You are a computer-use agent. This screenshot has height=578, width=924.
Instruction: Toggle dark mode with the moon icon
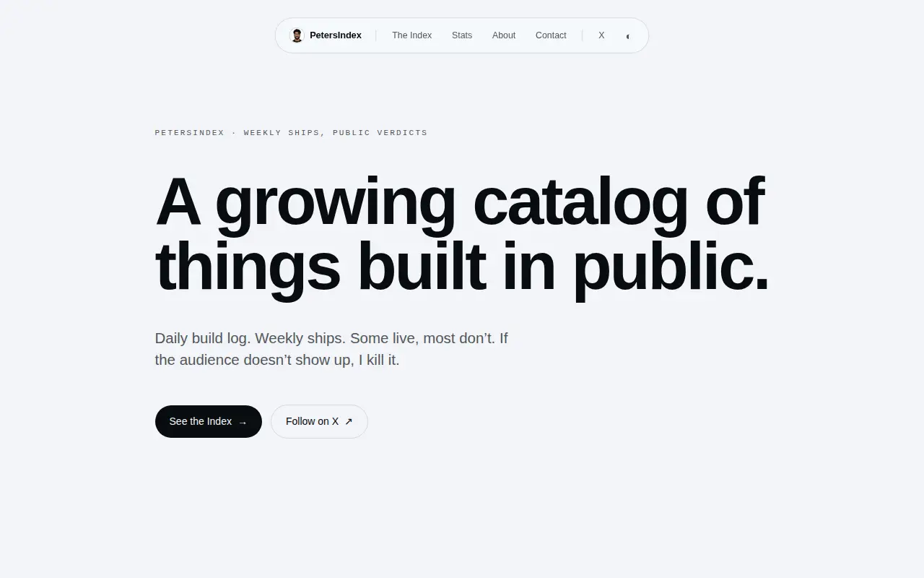[x=628, y=36]
